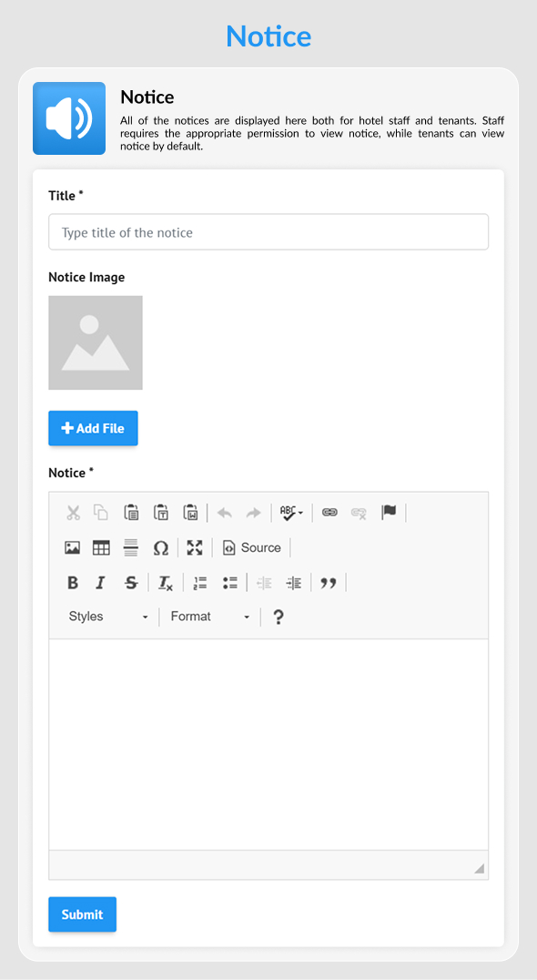Click the Anchor flag icon

pyautogui.click(x=389, y=513)
